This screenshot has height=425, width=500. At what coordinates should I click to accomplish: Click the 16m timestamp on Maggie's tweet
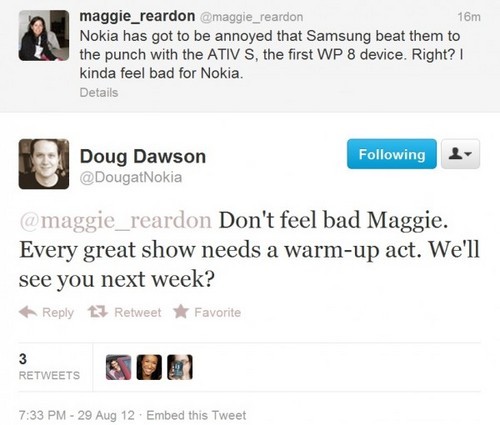click(469, 17)
